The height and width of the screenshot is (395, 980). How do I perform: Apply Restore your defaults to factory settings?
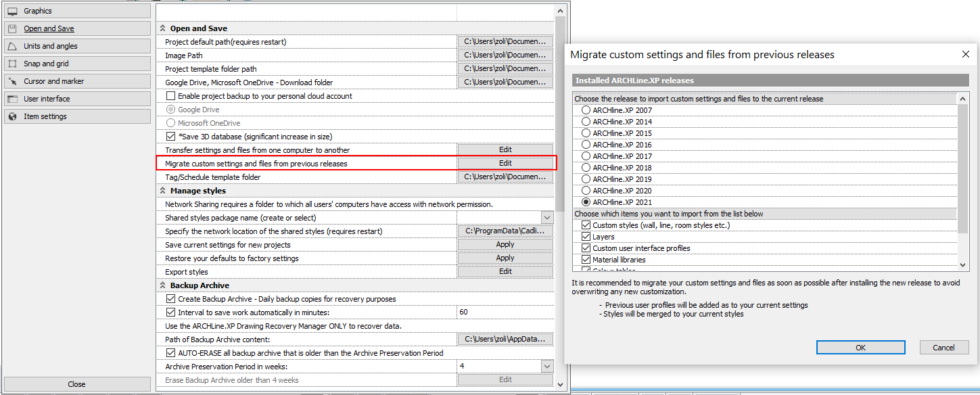pyautogui.click(x=505, y=258)
